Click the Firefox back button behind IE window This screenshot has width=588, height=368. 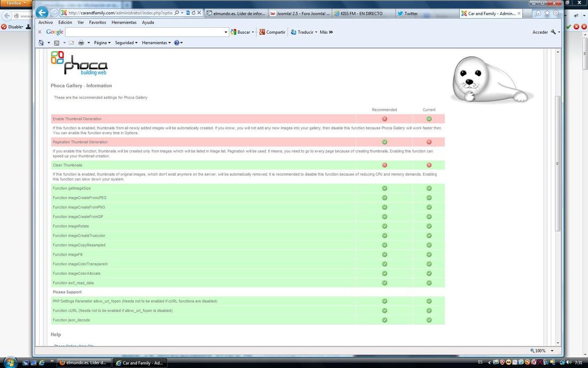tap(7, 16)
